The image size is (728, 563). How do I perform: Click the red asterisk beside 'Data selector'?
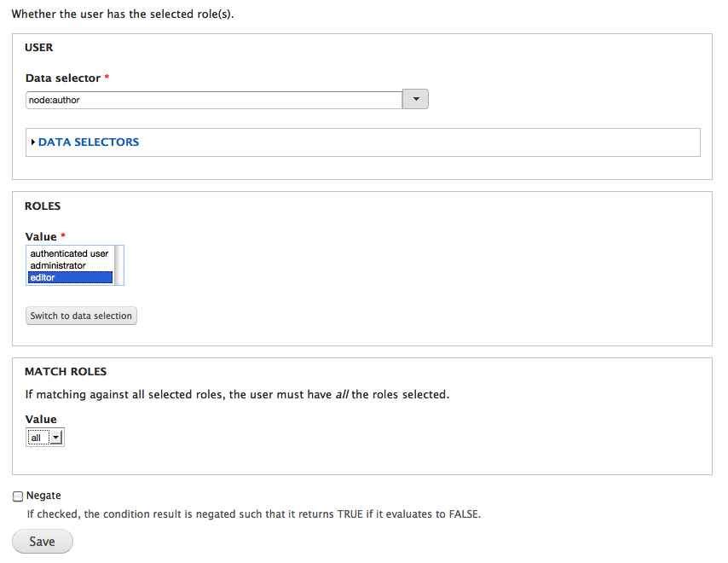107,78
